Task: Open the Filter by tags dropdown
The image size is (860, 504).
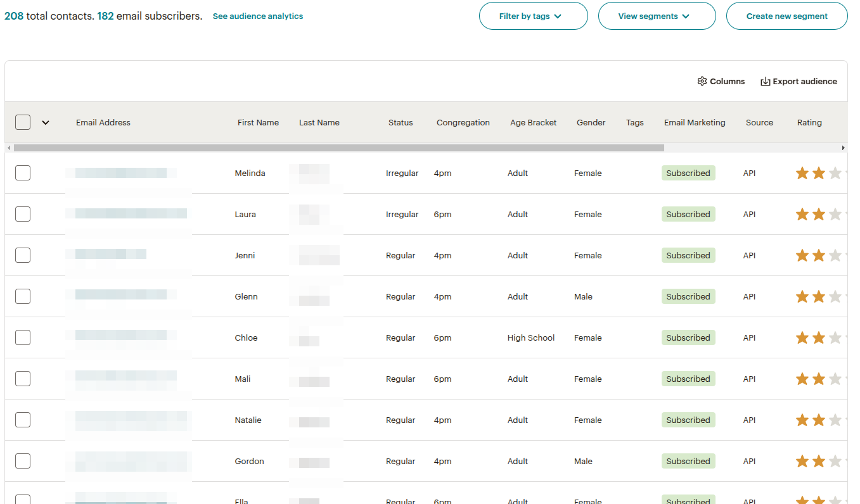Action: click(x=533, y=16)
